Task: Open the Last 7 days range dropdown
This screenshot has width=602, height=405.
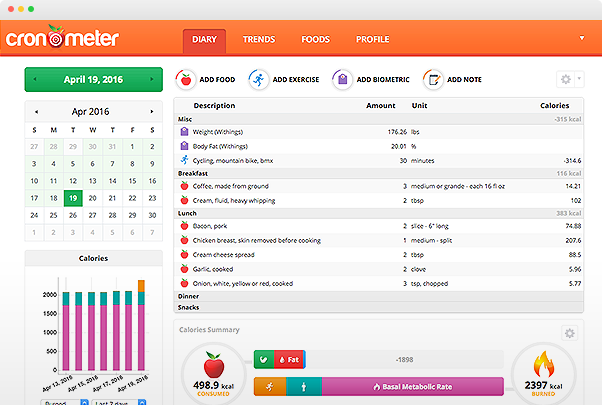Action: click(119, 402)
